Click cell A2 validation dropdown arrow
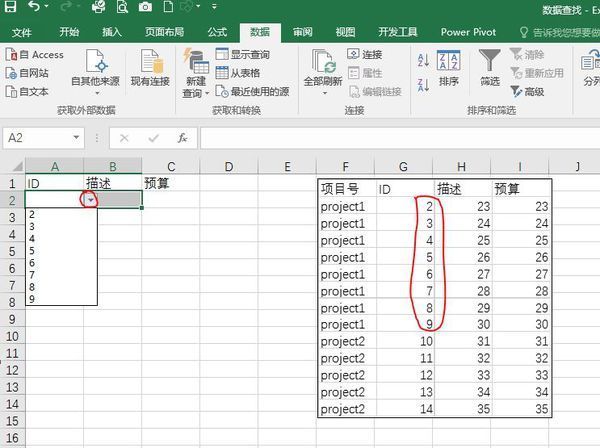The width and height of the screenshot is (600, 448). (91, 200)
